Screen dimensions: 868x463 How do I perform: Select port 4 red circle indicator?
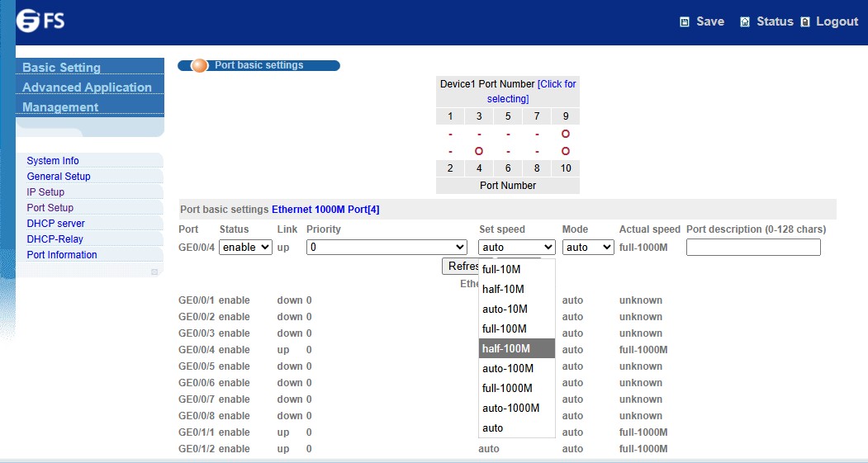[x=479, y=151]
